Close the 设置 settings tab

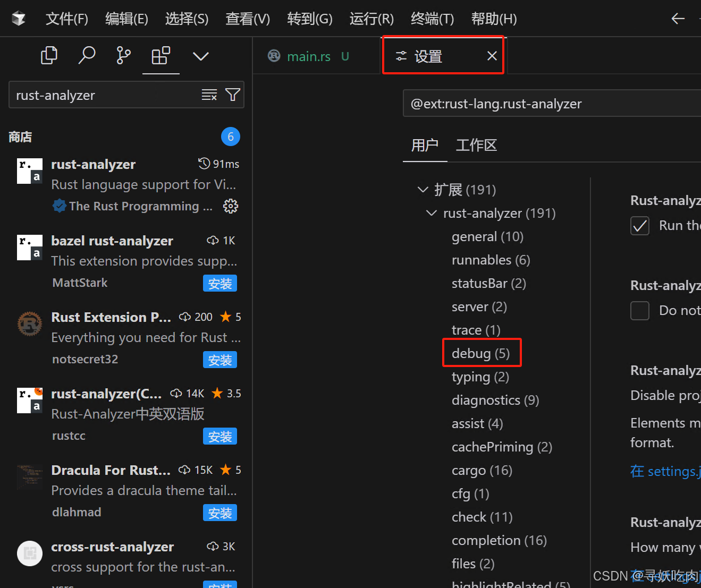click(x=492, y=56)
